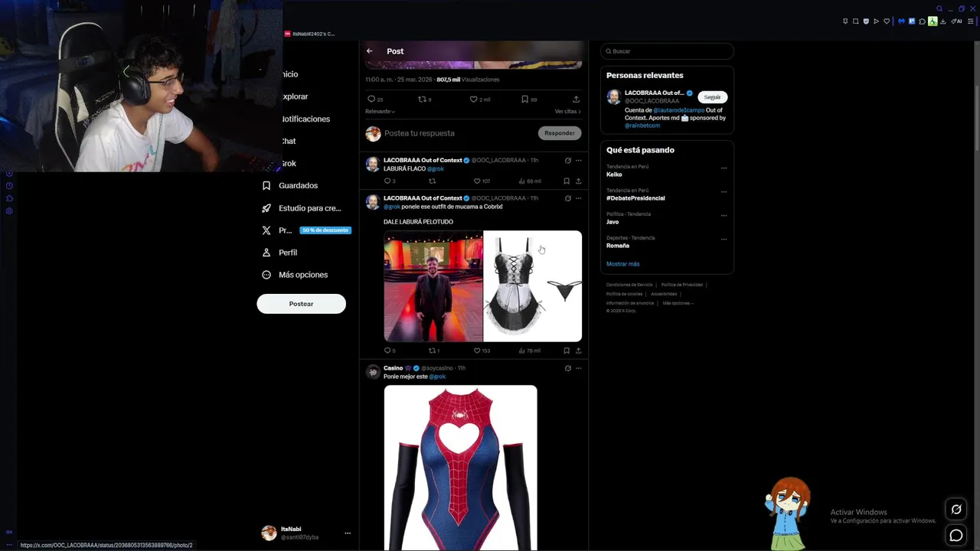Viewport: 980px width, 551px height.
Task: Share the DALE LABURÁ PELOTUDO reply
Action: point(578,350)
